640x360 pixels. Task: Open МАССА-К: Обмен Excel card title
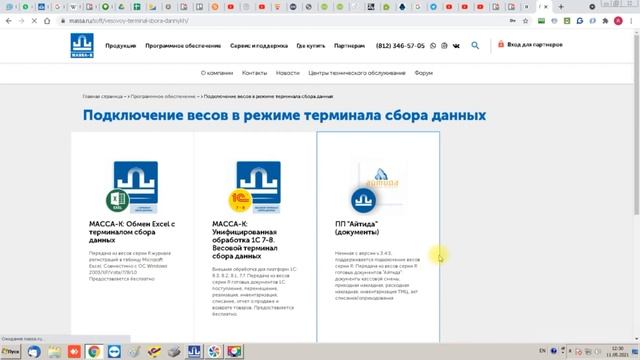[x=132, y=232]
